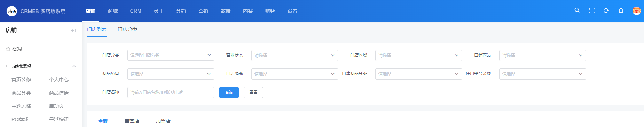Click the 查询 button

(x=229, y=92)
